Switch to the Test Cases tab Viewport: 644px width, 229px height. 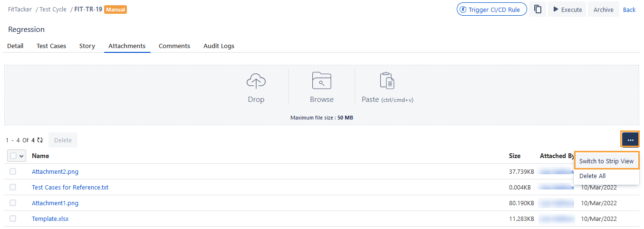coord(51,46)
